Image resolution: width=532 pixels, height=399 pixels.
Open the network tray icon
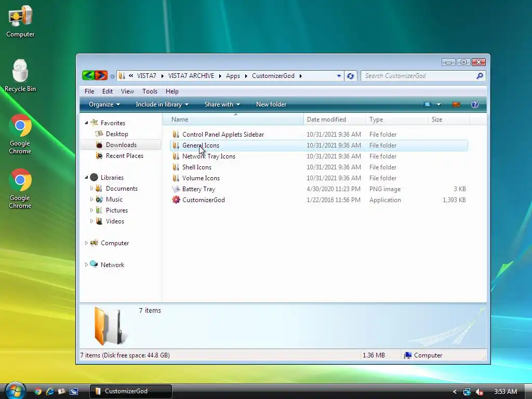click(467, 392)
